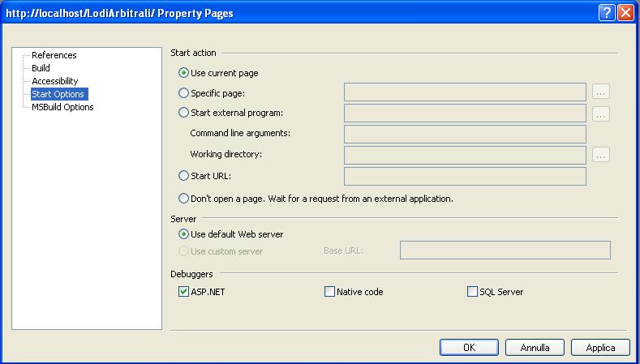Open the Build page in tree
The image size is (640, 364).
coord(41,68)
